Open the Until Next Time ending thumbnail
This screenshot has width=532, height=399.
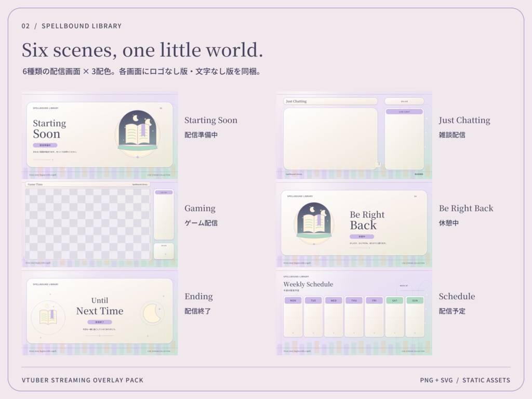100,312
